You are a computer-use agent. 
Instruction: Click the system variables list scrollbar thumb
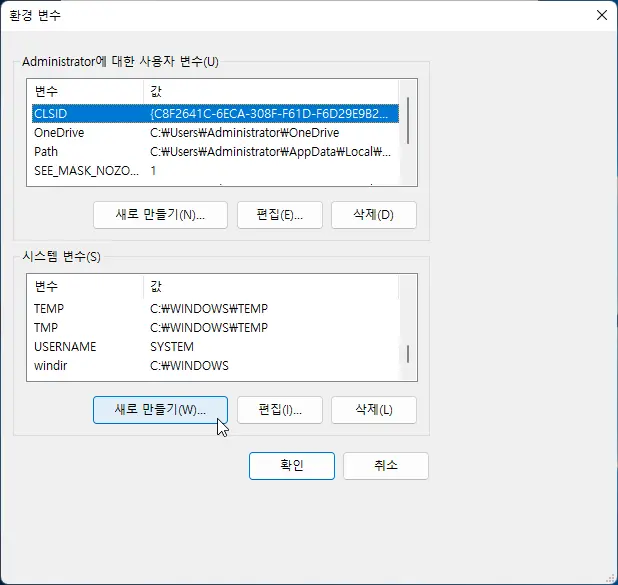coord(408,354)
